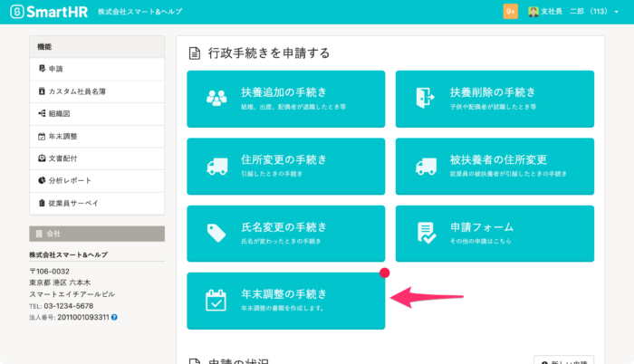
Task: Start 扶養追加の手続き card
Action: (x=286, y=99)
